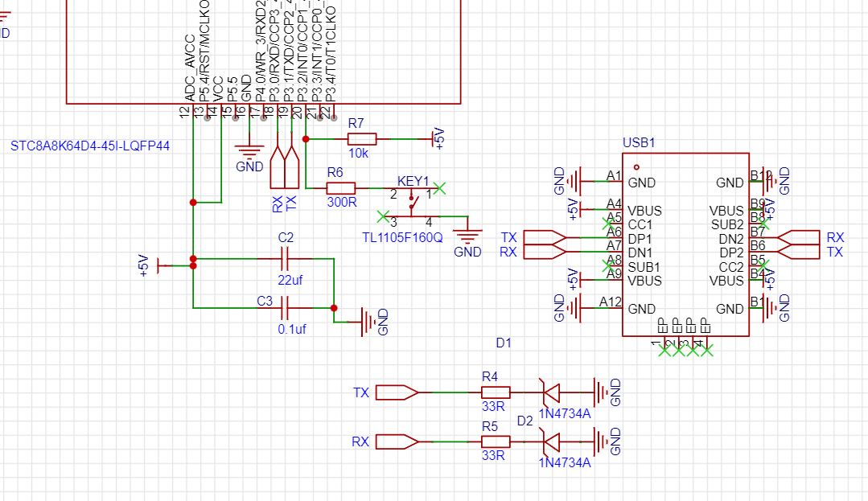Click the +5V power symbol next to R7
Screen dimensions: 868x501
(438, 138)
